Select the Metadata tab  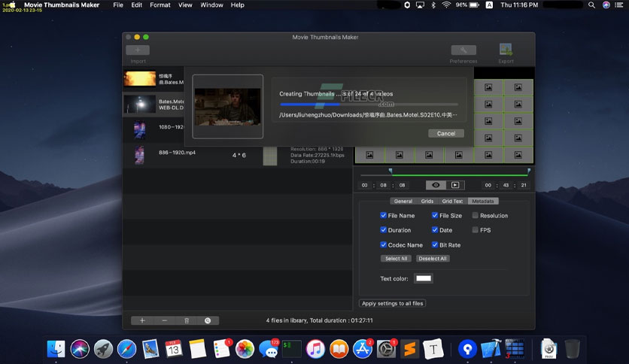tap(482, 202)
